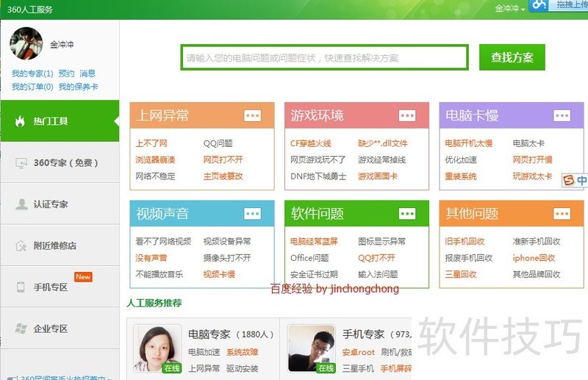Click the monitor icon beside 360专家

[21, 163]
